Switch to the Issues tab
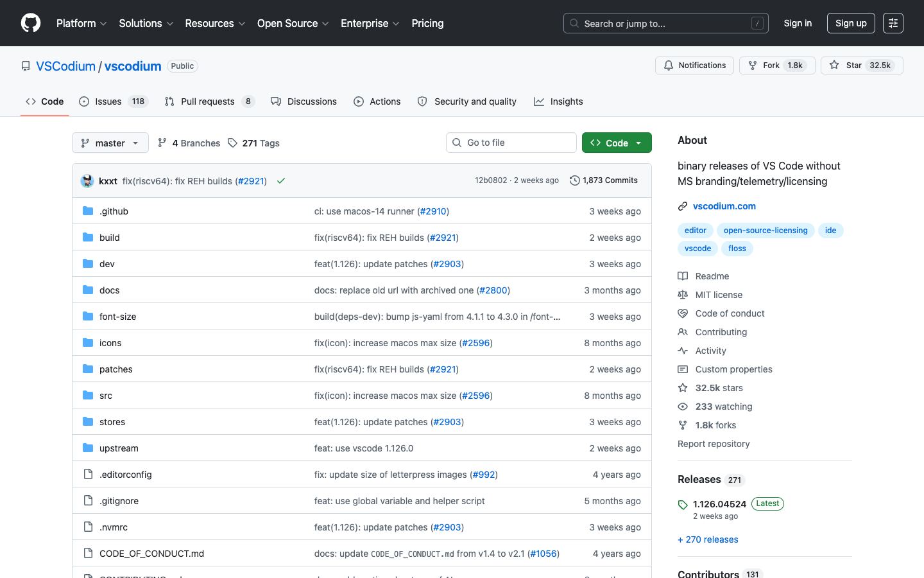 coord(114,101)
